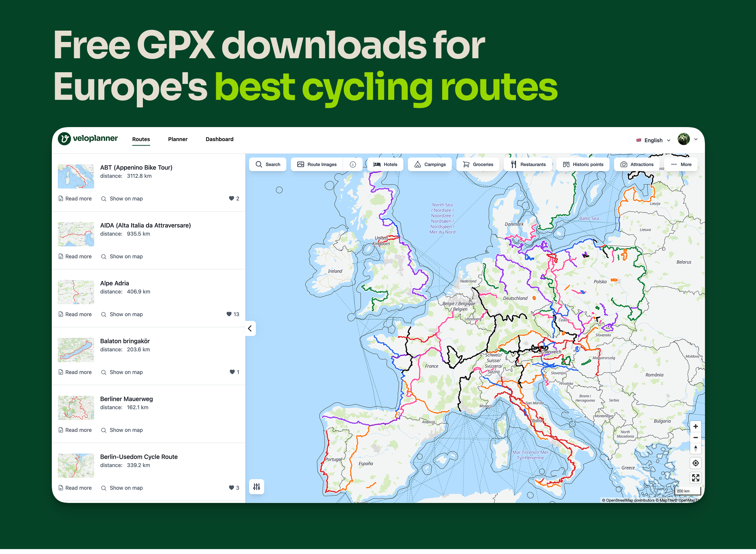Image resolution: width=756 pixels, height=554 pixels.
Task: Open the Dashboard tab
Action: (x=220, y=139)
